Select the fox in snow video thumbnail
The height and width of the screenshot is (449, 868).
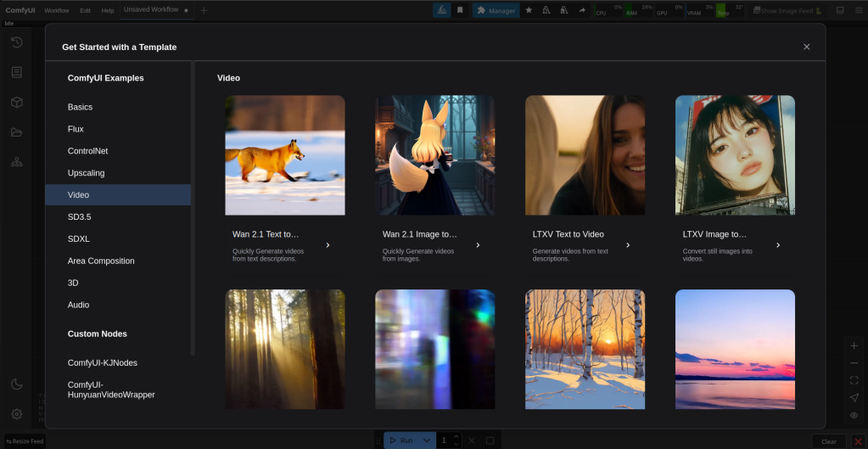(284, 155)
